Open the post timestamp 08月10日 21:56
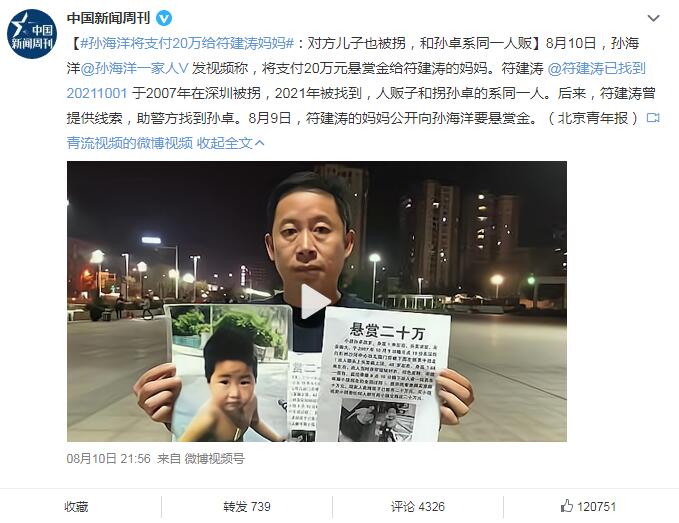 tap(108, 458)
